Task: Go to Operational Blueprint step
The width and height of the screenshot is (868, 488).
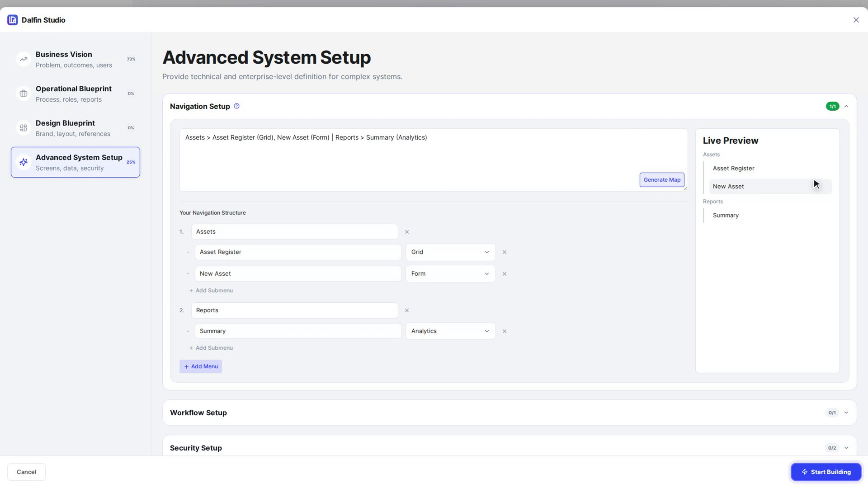Action: [75, 94]
